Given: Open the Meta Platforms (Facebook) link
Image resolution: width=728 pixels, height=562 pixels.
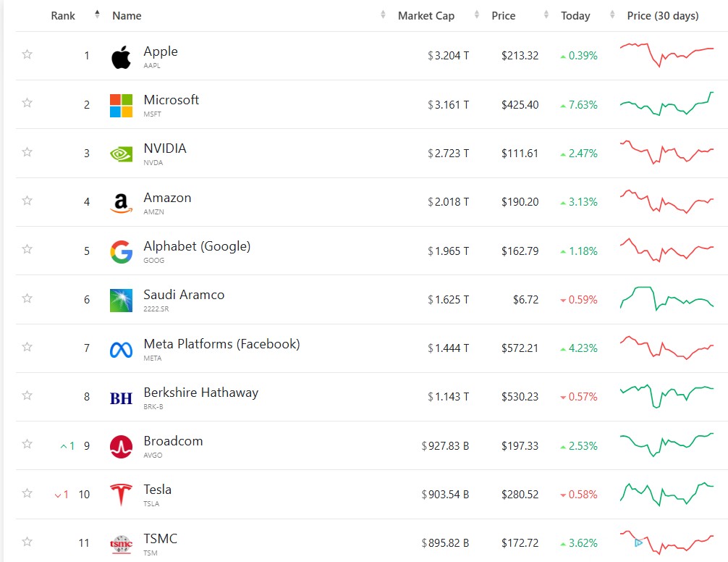Looking at the screenshot, I should (221, 344).
